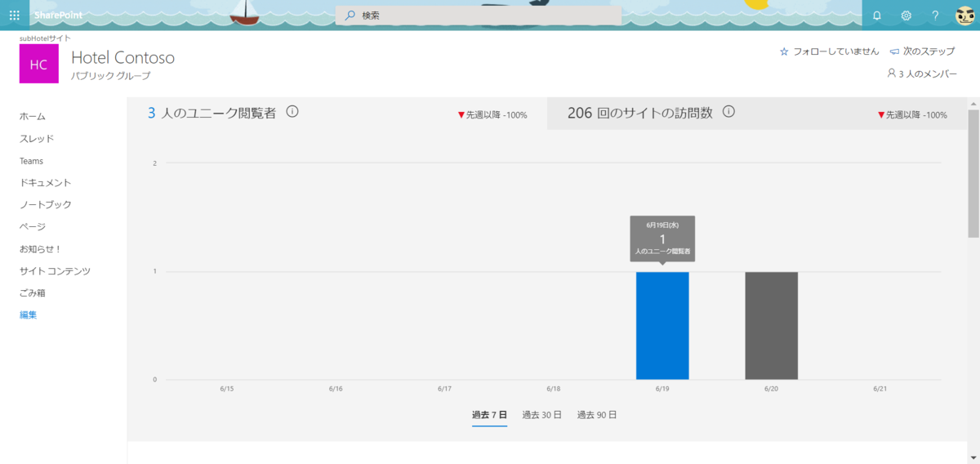This screenshot has height=464, width=980.
Task: Click the scrollbar down arrow
Action: [973, 458]
